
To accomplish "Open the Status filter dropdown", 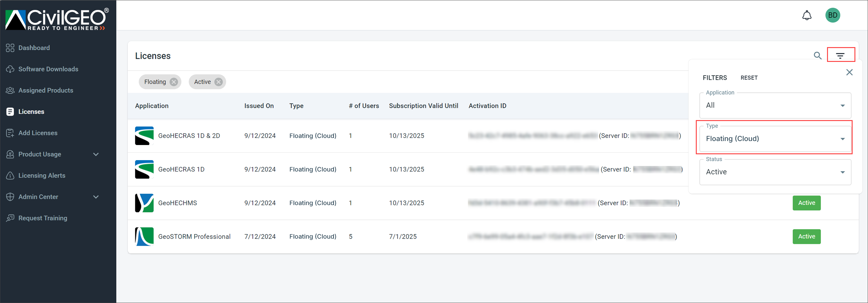I will pyautogui.click(x=775, y=172).
